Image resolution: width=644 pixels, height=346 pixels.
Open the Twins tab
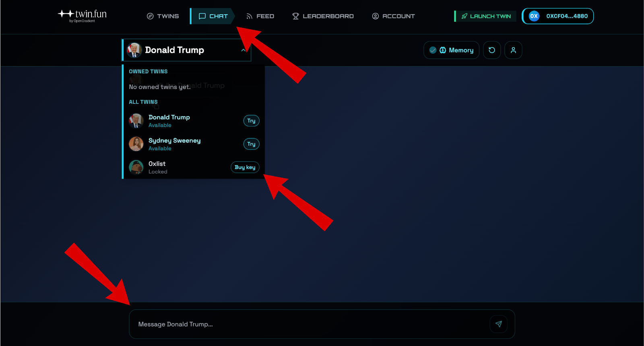coord(163,16)
